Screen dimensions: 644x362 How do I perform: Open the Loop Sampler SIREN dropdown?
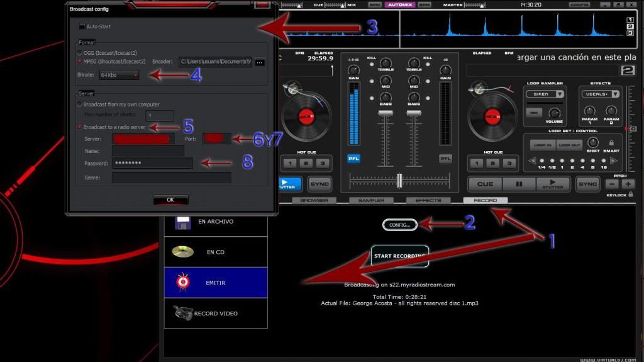(x=545, y=94)
